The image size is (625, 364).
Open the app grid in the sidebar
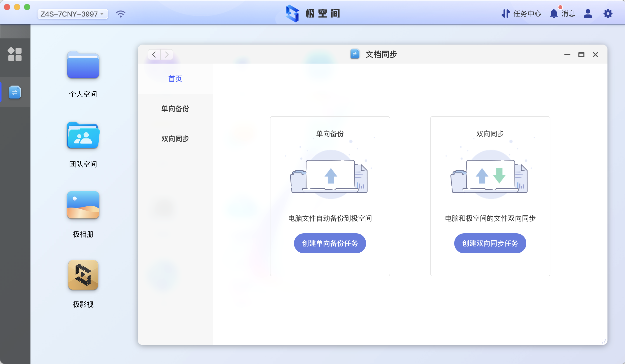tap(15, 54)
